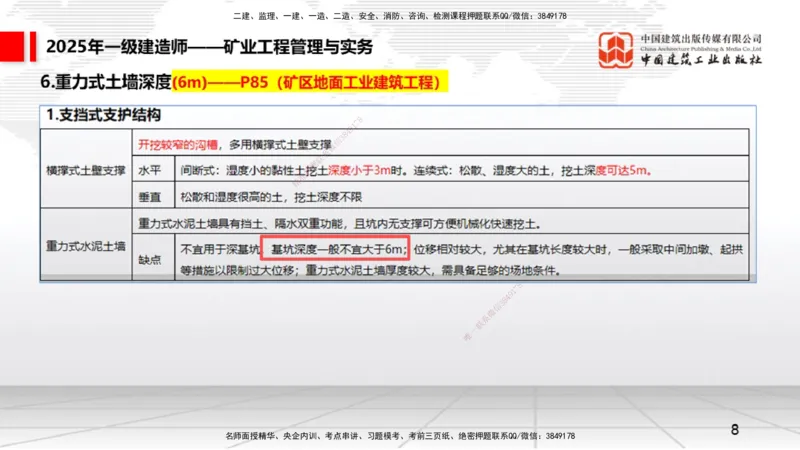Viewport: 800px width, 450px height.
Task: Click the heading '6.重力式土墙深度'
Action: click(x=106, y=82)
